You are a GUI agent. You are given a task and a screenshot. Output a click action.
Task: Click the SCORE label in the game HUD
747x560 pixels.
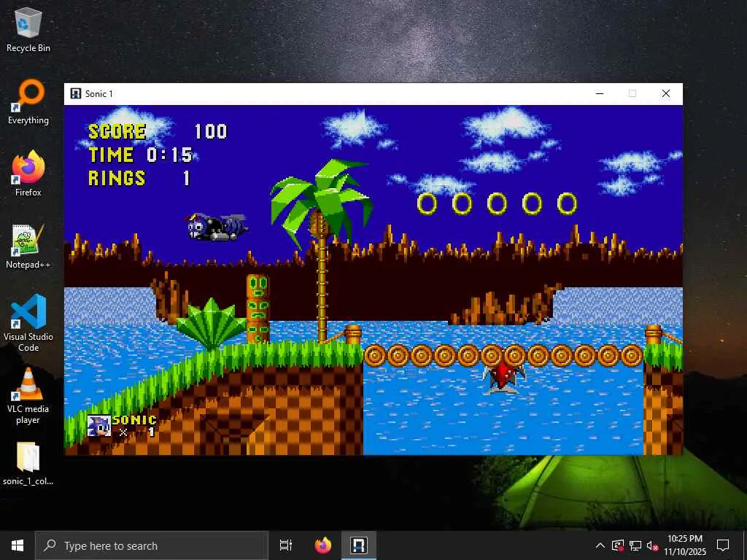117,131
